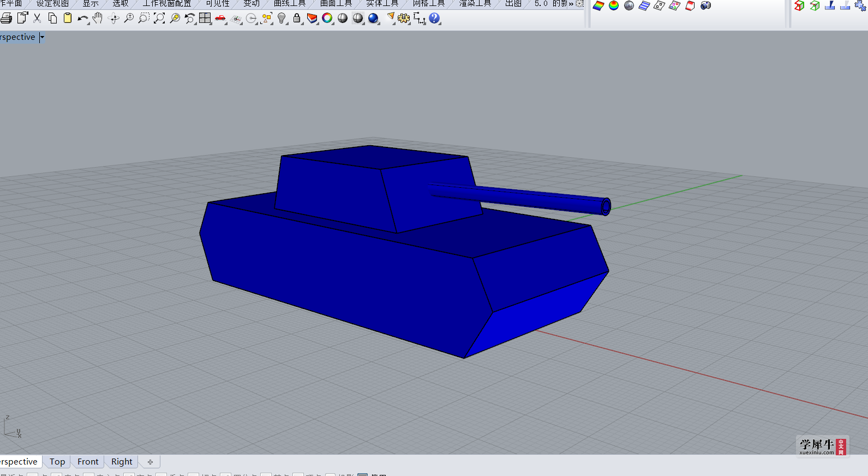Click the Paste clipboard icon

click(x=68, y=18)
